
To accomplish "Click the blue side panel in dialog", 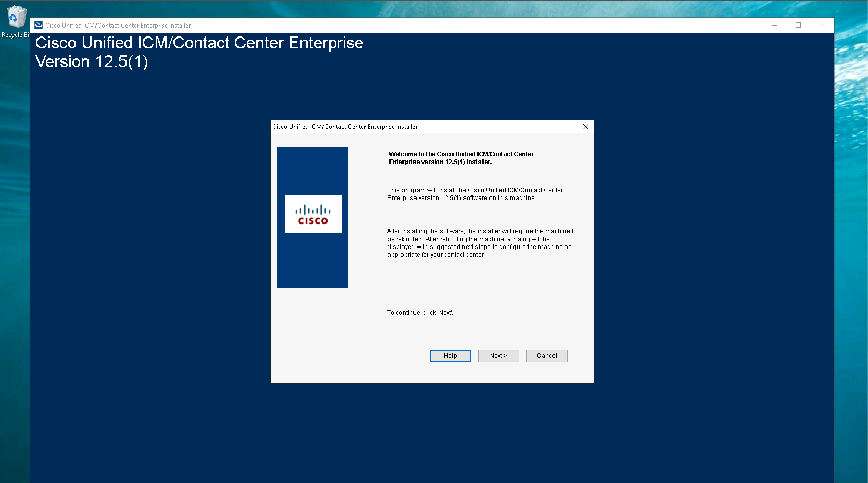I will pos(312,217).
